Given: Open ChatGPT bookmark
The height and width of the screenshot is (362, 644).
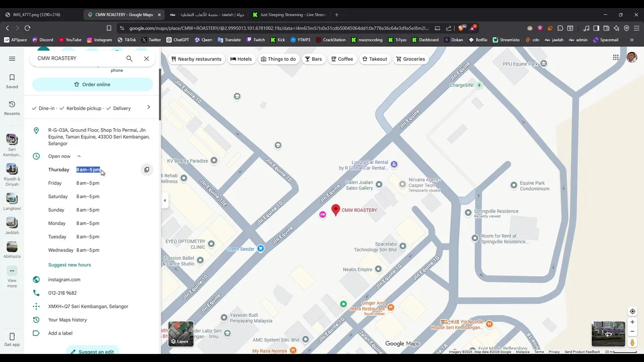Looking at the screenshot, I should tap(178, 40).
